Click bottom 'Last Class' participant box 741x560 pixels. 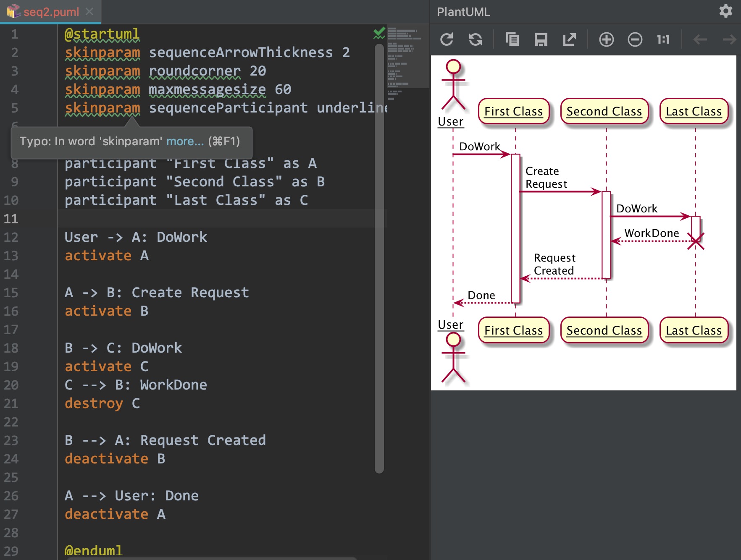click(694, 330)
